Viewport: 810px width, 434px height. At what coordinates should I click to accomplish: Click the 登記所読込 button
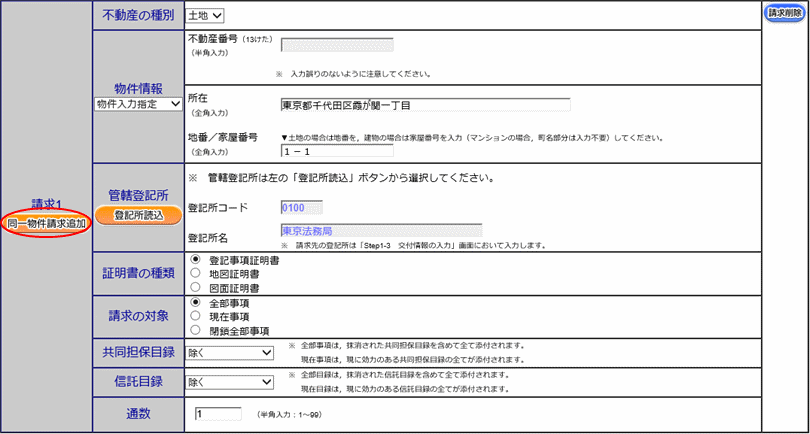[138, 215]
